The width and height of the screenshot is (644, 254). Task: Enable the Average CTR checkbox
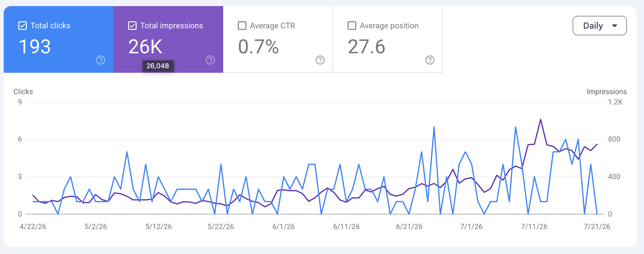(x=242, y=26)
